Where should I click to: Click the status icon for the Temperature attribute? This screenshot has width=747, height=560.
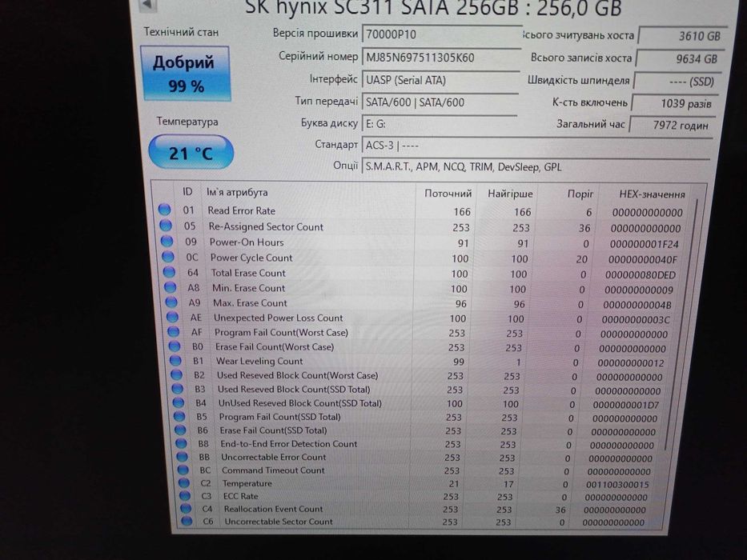coord(184,482)
